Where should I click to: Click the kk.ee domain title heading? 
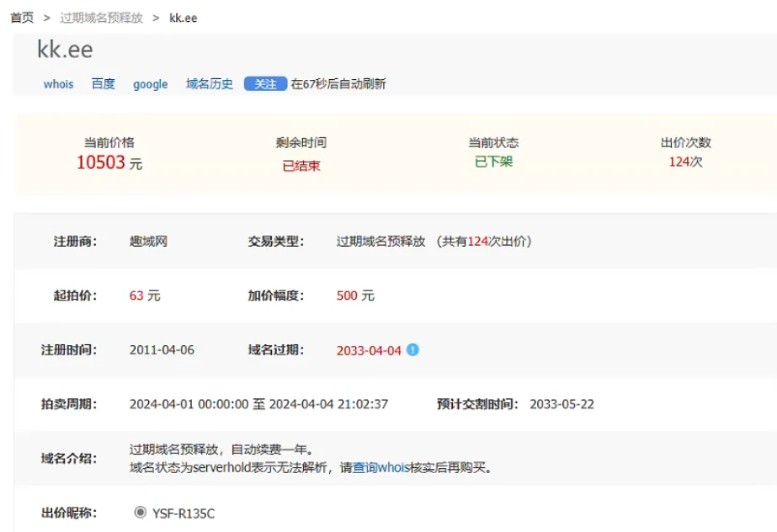(x=65, y=50)
